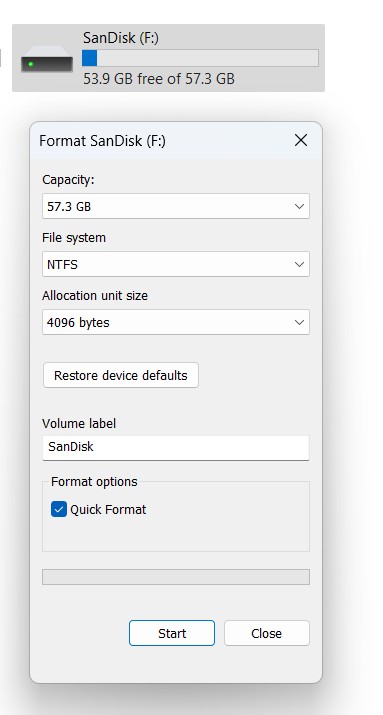This screenshot has height=715, width=383.
Task: Click the Volume label caption
Action: (x=79, y=423)
